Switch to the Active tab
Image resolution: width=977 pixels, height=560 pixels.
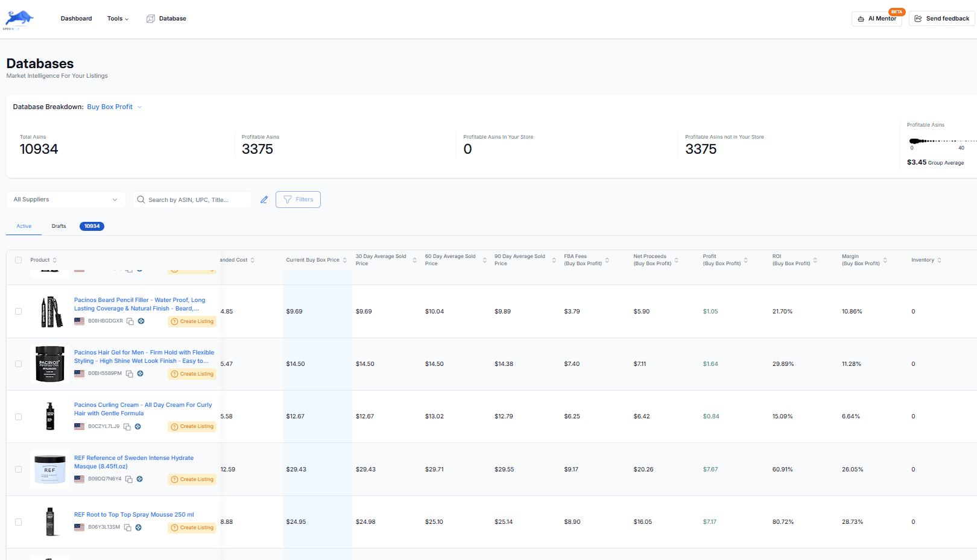pyautogui.click(x=24, y=227)
